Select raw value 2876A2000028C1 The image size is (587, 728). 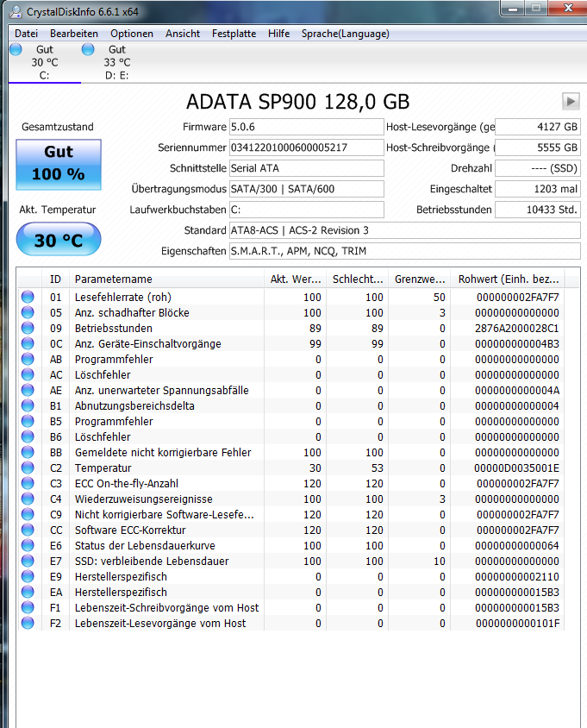517,329
